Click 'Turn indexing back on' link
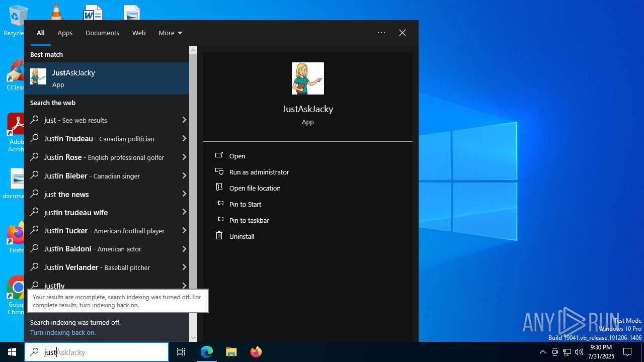The image size is (644, 362). [63, 332]
